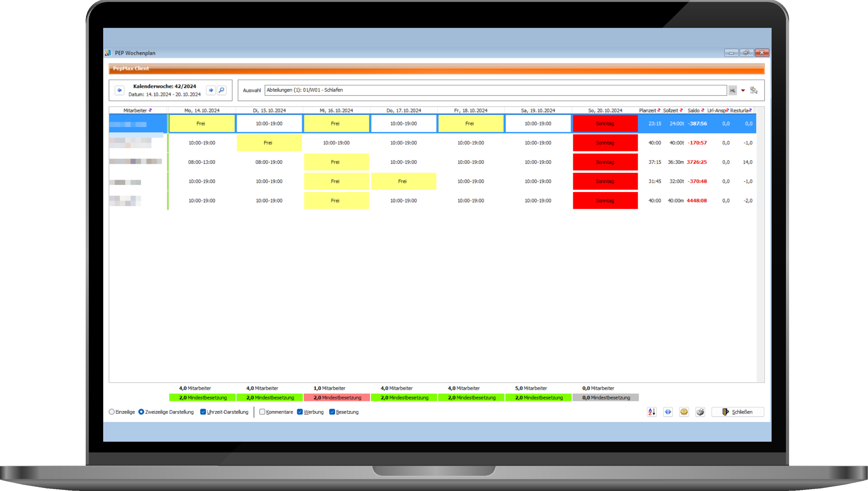Go to next calendar week arrow
Screen dimensions: 868x491
[x=211, y=90]
